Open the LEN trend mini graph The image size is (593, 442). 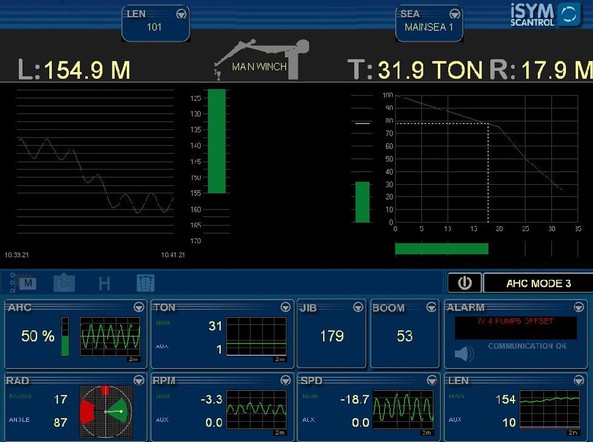point(550,409)
